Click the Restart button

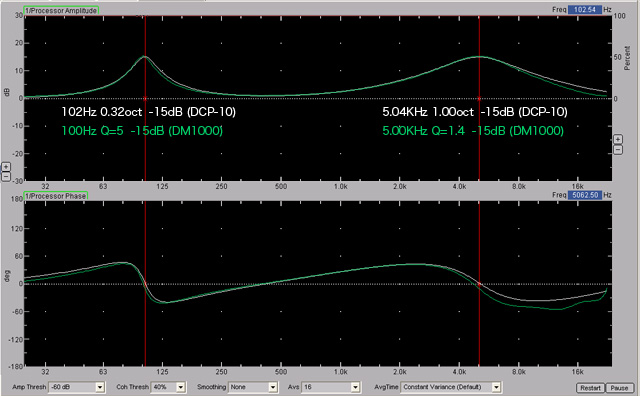[x=590, y=388]
